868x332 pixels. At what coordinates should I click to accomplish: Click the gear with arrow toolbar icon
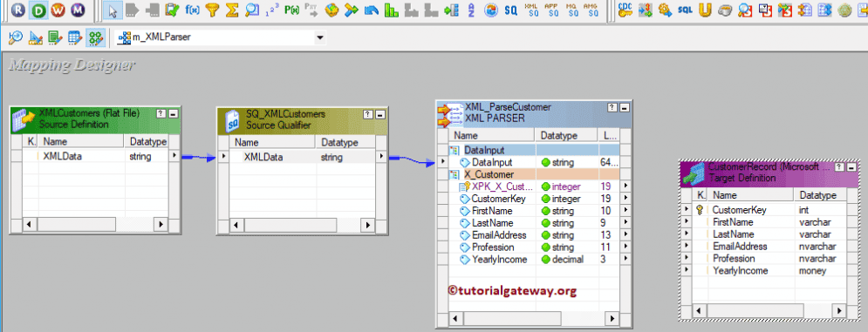(665, 10)
